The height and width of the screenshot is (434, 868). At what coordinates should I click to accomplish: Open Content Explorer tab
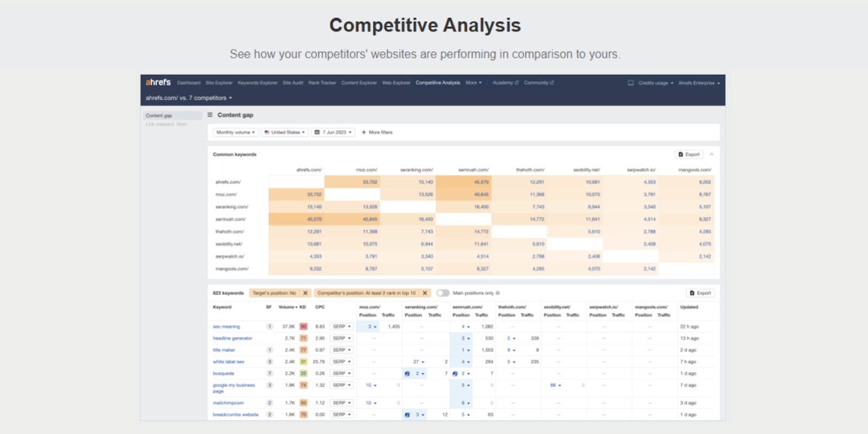(x=359, y=83)
